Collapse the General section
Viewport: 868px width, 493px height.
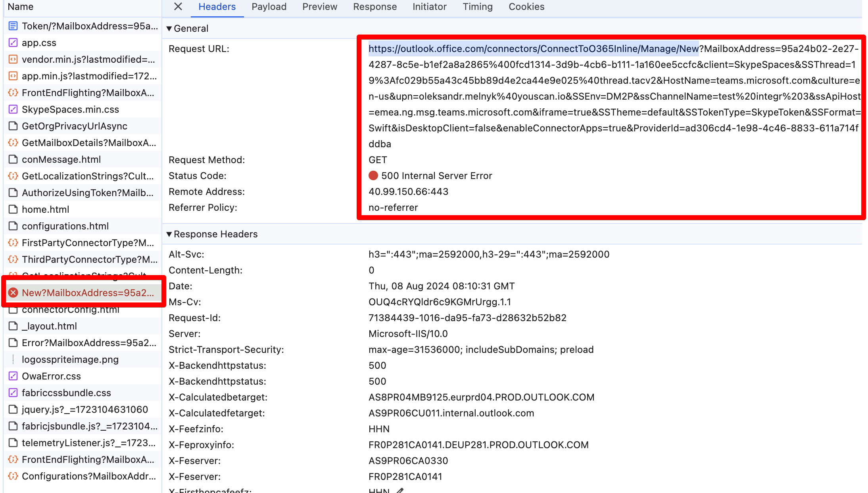coord(169,29)
